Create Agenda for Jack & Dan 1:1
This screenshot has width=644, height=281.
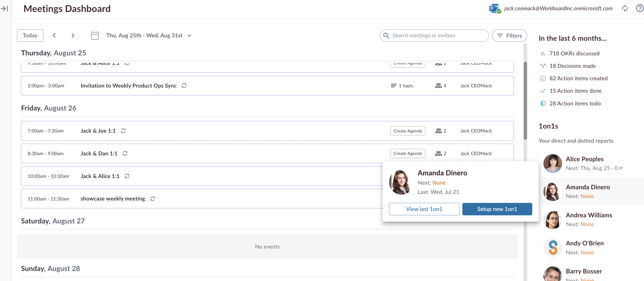(407, 153)
